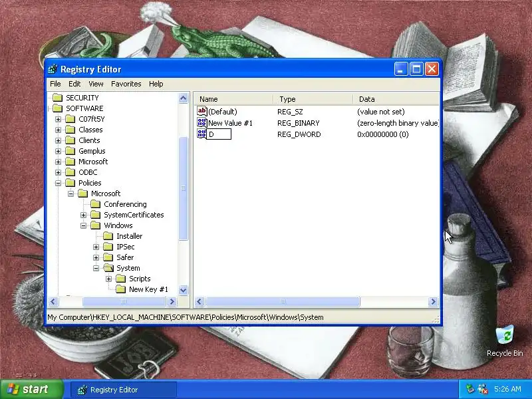Click the Scripts folder icon
Viewport: 532px width, 399px height.
pos(121,279)
